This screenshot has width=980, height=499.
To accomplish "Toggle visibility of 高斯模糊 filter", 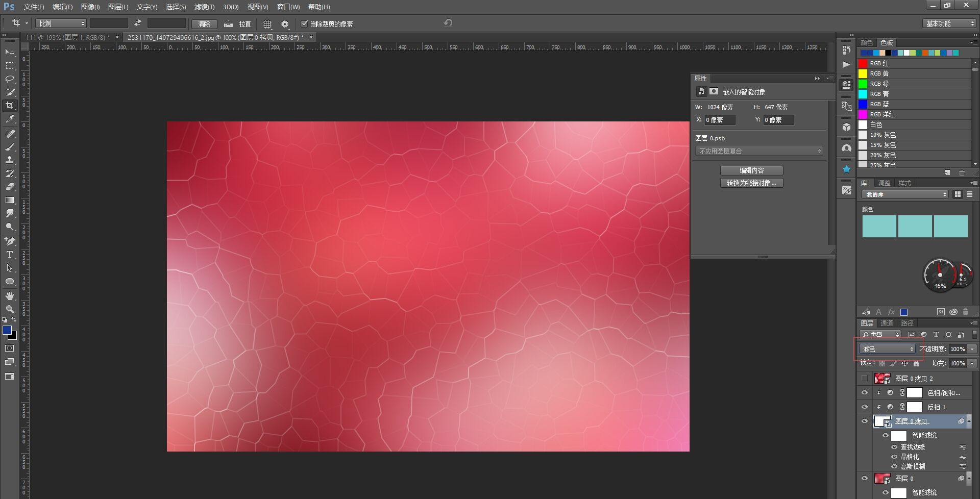I will pos(894,466).
